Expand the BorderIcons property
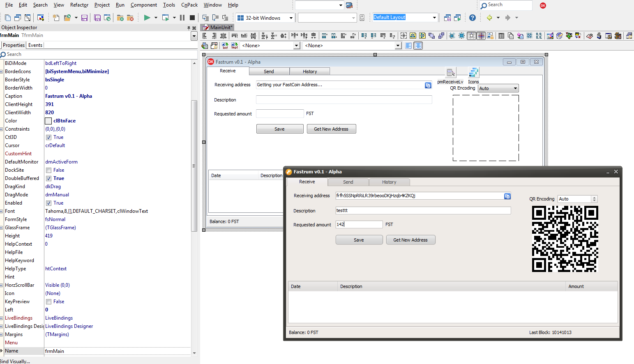The height and width of the screenshot is (364, 634). point(2,71)
